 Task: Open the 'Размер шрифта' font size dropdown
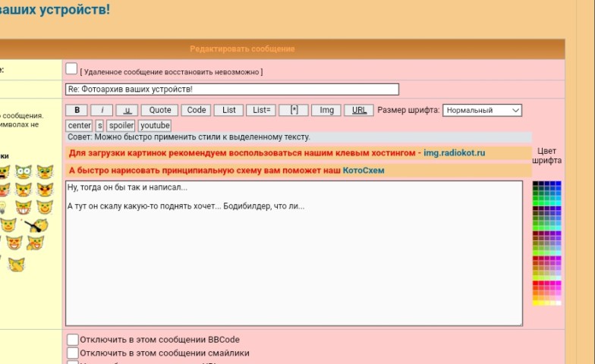tap(482, 110)
